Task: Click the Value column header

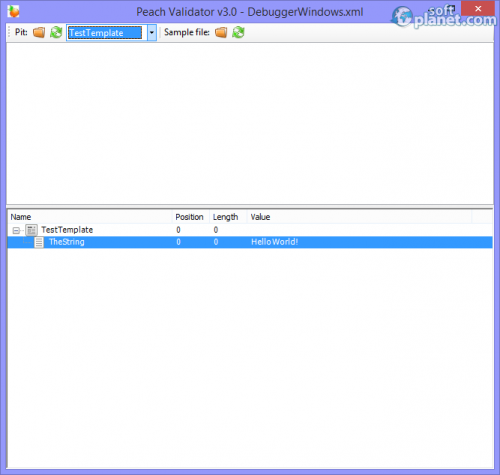Action: [359, 217]
